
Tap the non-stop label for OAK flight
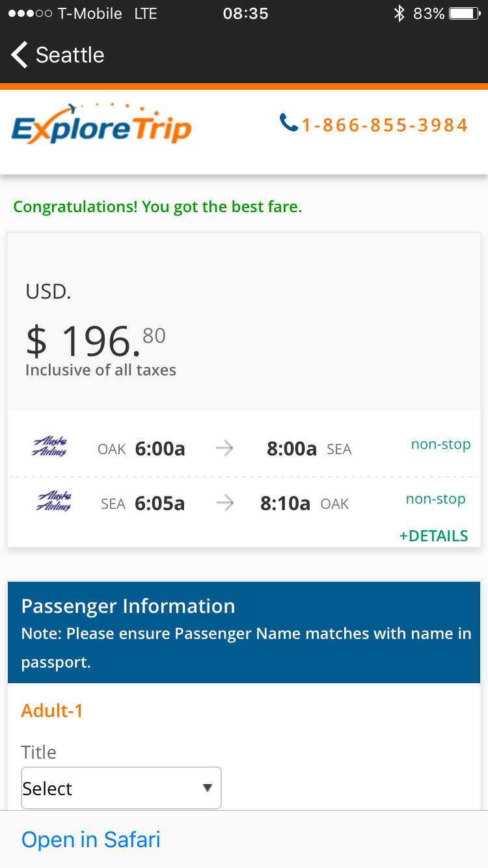point(441,445)
